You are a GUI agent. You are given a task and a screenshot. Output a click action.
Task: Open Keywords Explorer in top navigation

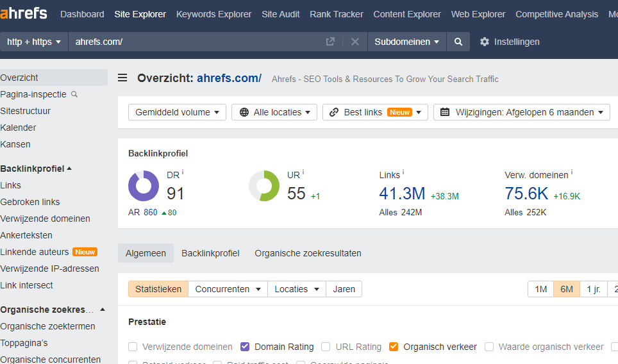coord(213,14)
